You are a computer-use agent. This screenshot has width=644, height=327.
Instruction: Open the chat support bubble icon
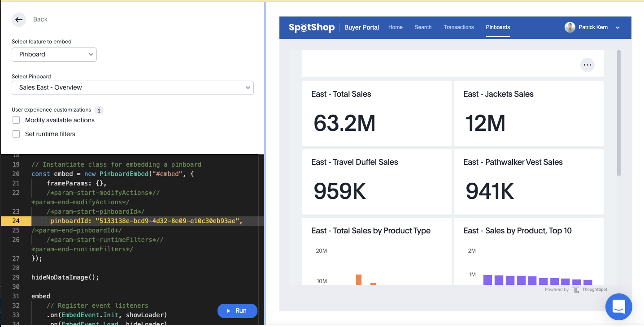[x=618, y=307]
